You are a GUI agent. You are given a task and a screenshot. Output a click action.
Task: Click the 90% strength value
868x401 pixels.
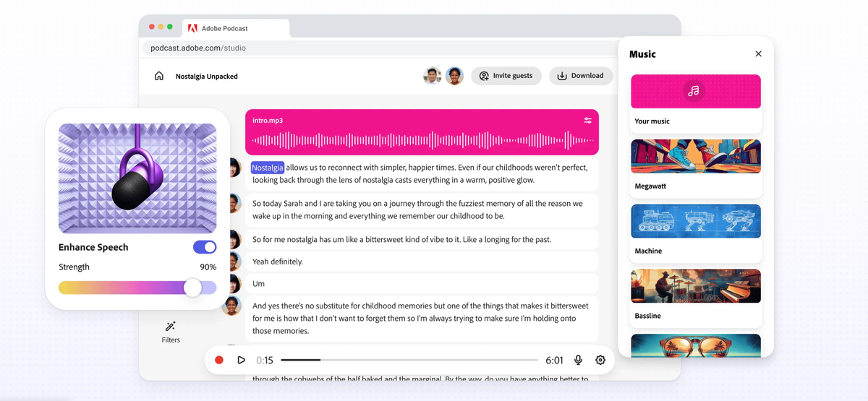tap(208, 267)
